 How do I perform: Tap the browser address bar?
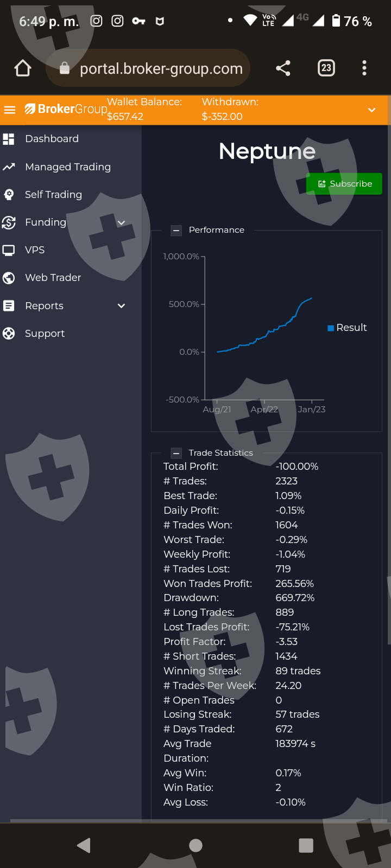click(x=161, y=68)
